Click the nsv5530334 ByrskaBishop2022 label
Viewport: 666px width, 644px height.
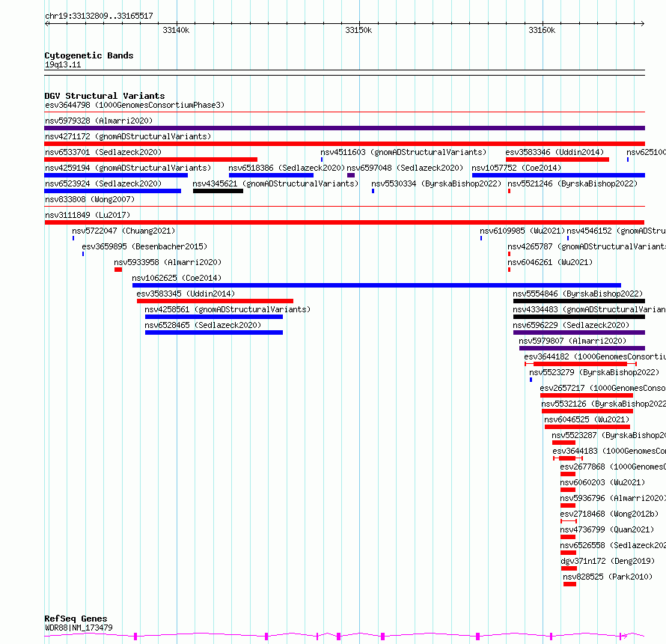tap(436, 183)
